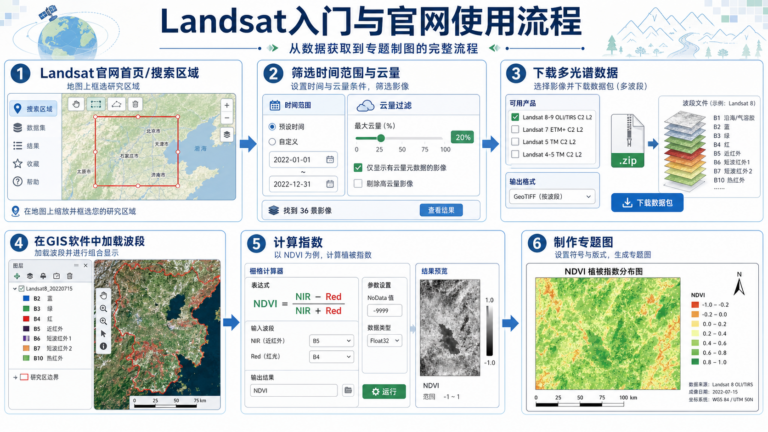This screenshot has height=432, width=768.
Task: Click the grayscale NDVI result preview image
Action: [x=450, y=328]
